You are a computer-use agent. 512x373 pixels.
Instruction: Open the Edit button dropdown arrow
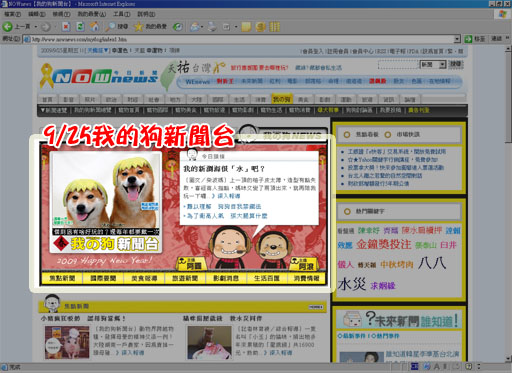click(x=236, y=27)
